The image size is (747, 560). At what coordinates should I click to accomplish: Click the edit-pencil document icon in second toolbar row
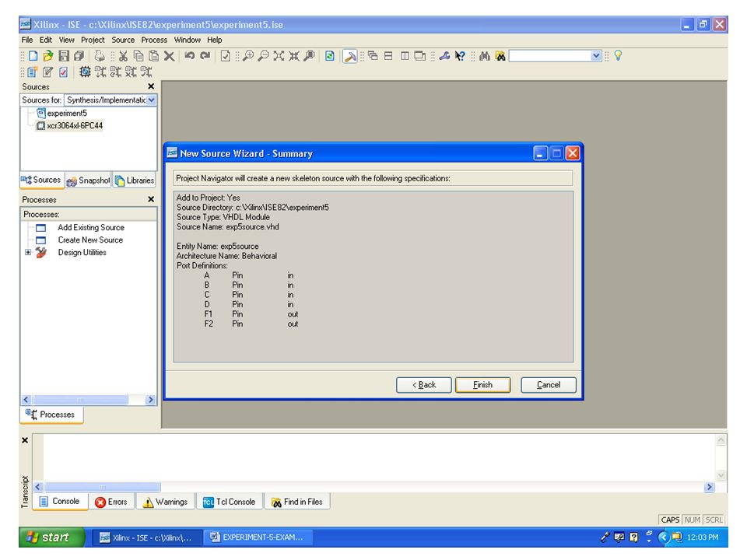[47, 72]
